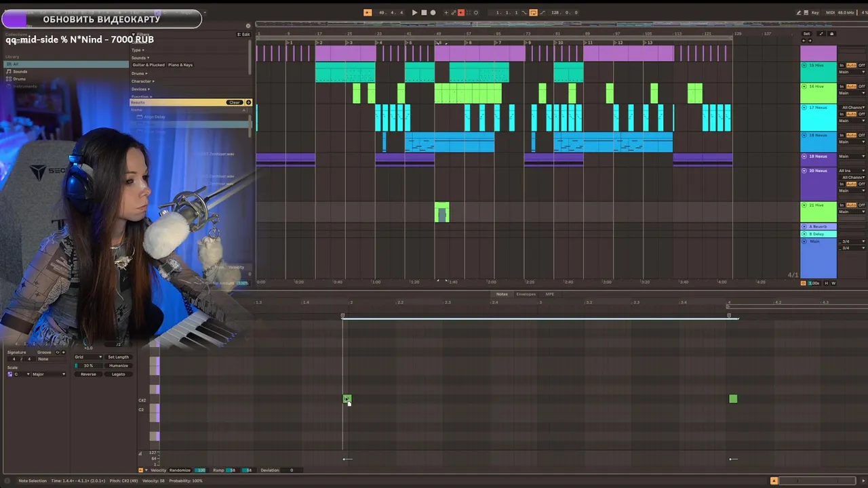Unfold the B Delay return track
Screen dimensions: 868x488
pyautogui.click(x=804, y=234)
